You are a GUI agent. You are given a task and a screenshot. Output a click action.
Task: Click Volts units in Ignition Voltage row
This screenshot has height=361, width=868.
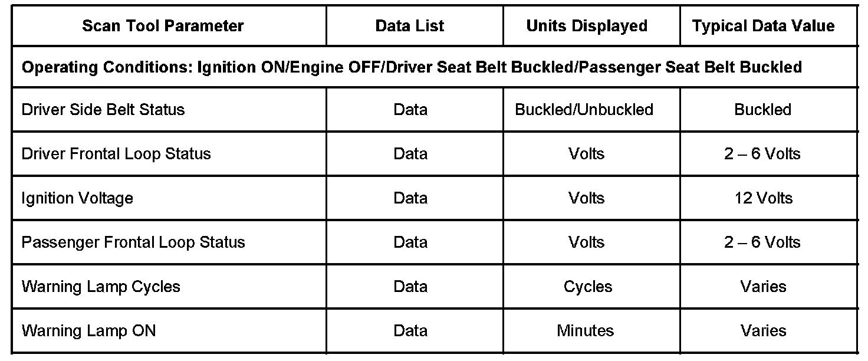pyautogui.click(x=587, y=198)
